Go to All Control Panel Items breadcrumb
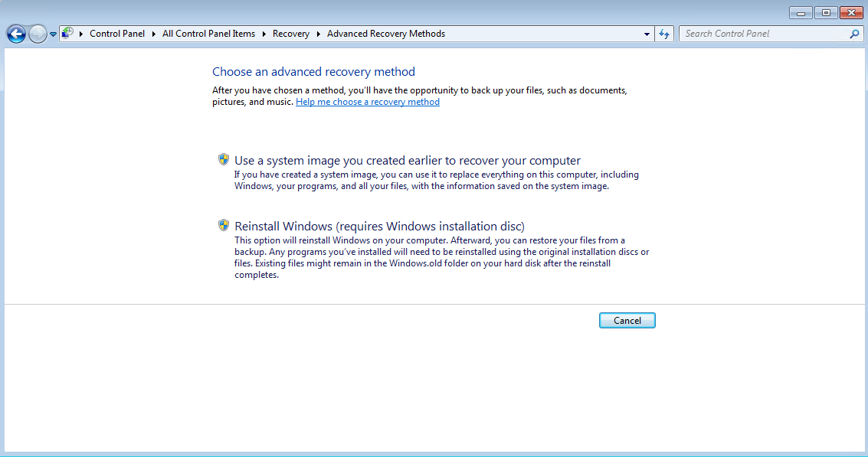The height and width of the screenshot is (457, 868). coord(208,34)
